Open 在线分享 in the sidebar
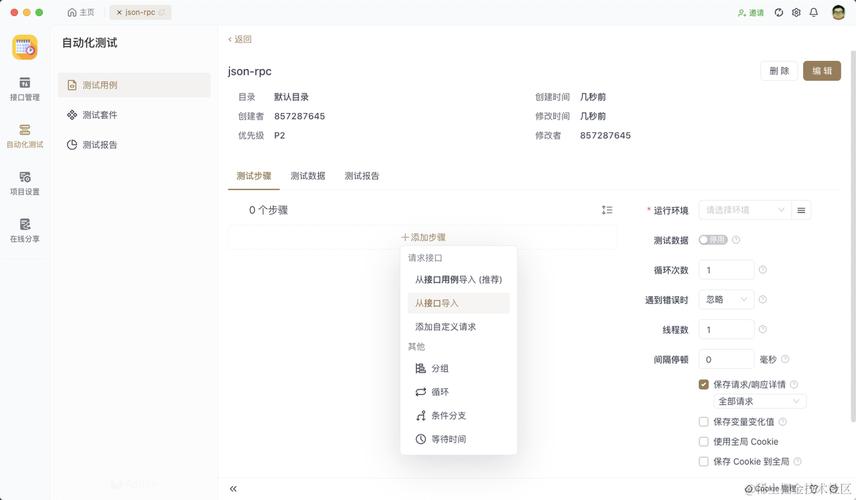This screenshot has height=500, width=856. (x=25, y=230)
